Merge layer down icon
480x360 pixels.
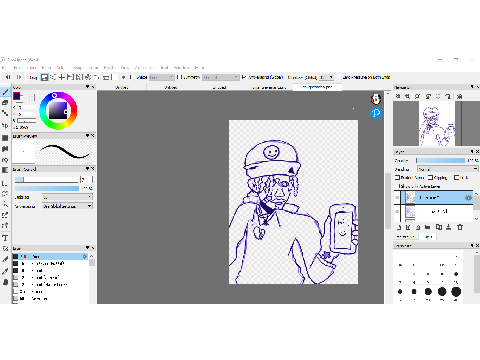(449, 227)
